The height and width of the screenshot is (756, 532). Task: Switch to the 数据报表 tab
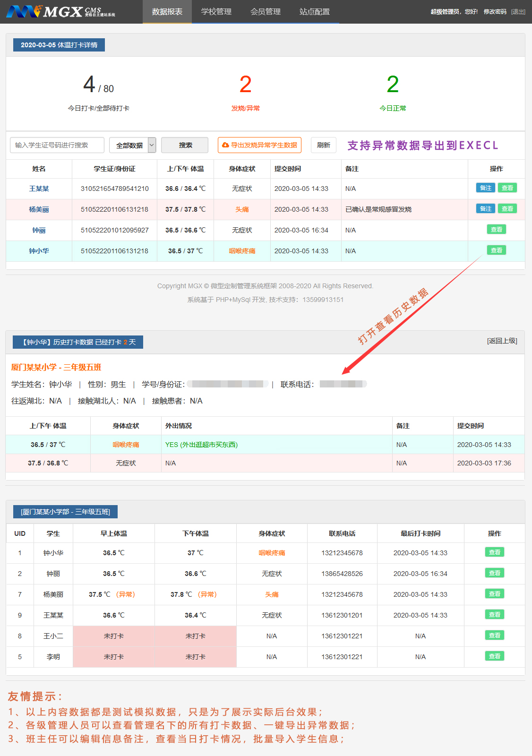[167, 11]
